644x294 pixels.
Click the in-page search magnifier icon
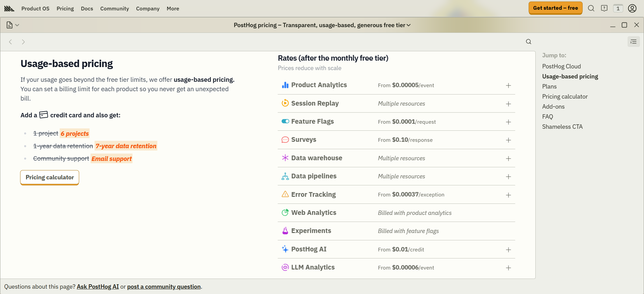528,42
